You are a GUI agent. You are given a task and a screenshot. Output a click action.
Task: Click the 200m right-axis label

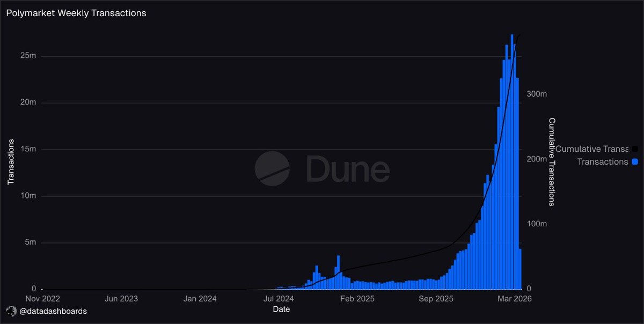pos(536,159)
